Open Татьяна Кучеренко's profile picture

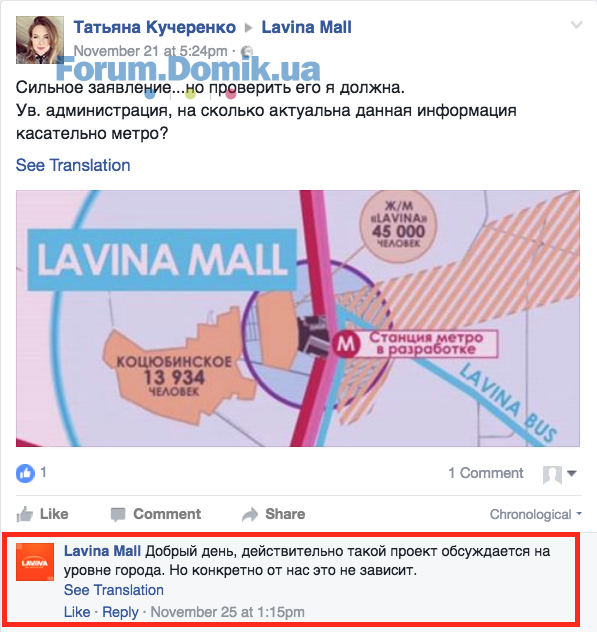(x=40, y=40)
